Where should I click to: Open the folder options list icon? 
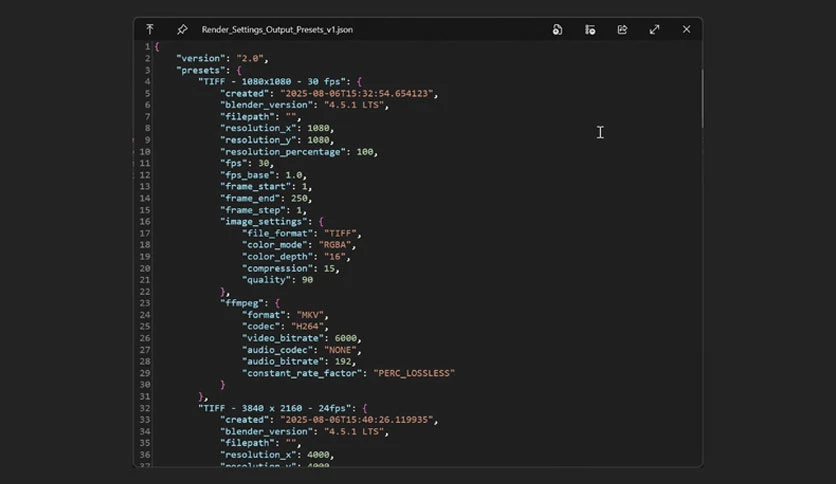pyautogui.click(x=590, y=30)
